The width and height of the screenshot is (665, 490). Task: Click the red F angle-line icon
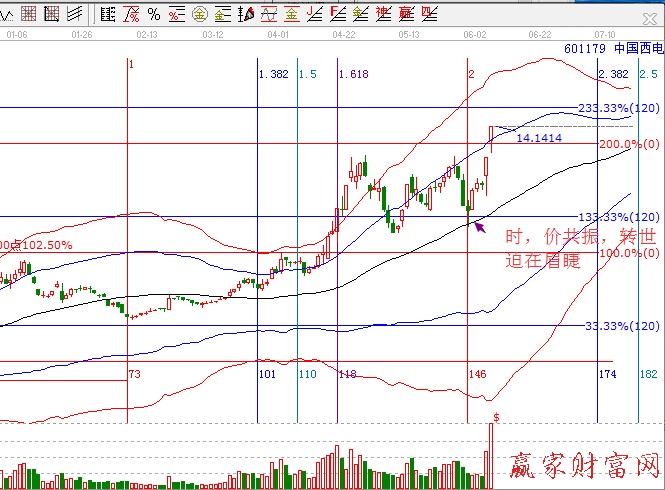[337, 13]
